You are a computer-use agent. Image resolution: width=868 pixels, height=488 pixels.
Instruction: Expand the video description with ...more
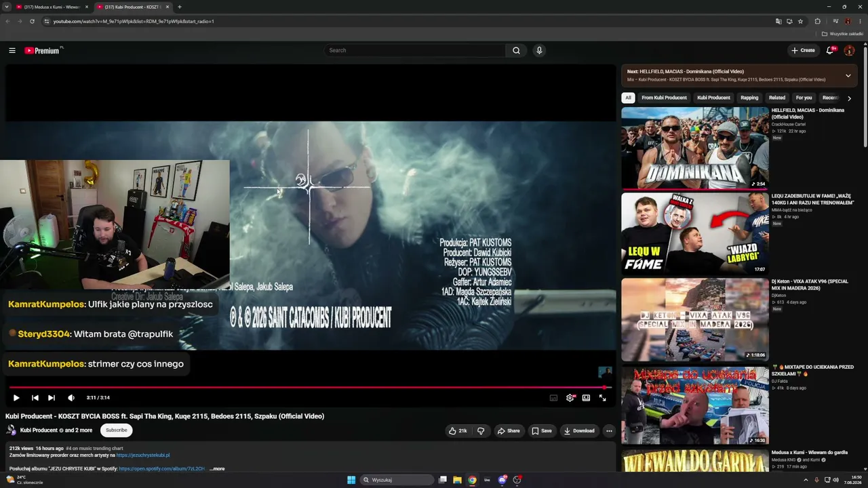tap(217, 468)
